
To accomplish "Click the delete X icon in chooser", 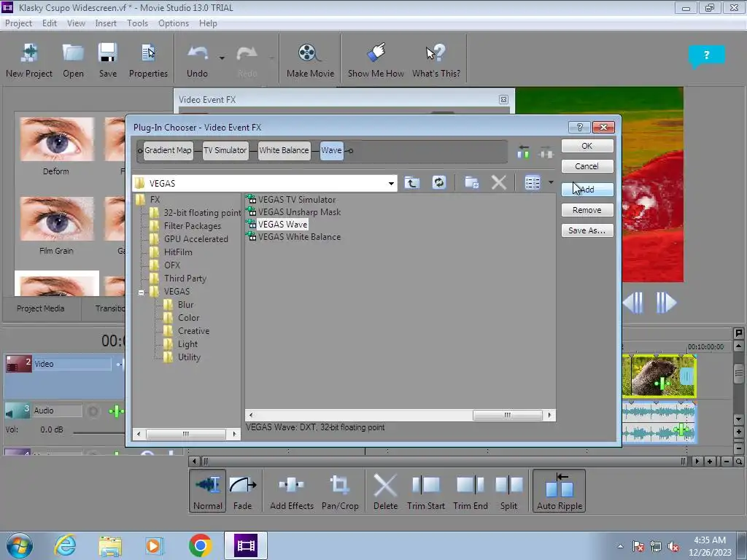I will (x=499, y=183).
